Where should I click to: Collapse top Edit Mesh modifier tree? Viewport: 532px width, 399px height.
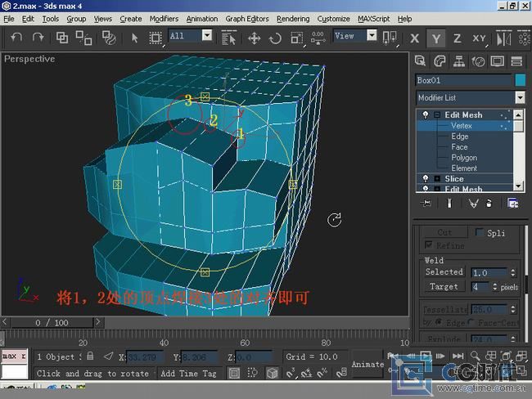pos(437,115)
